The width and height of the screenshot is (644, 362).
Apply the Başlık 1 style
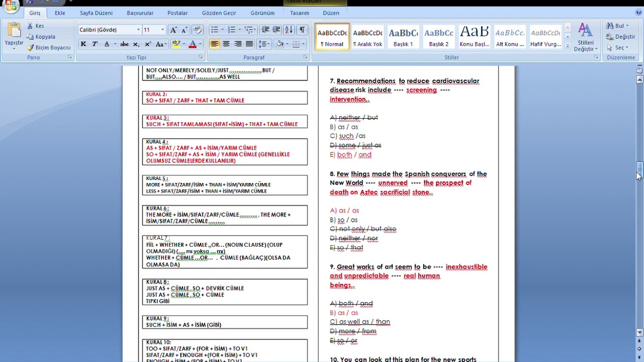[x=403, y=37]
